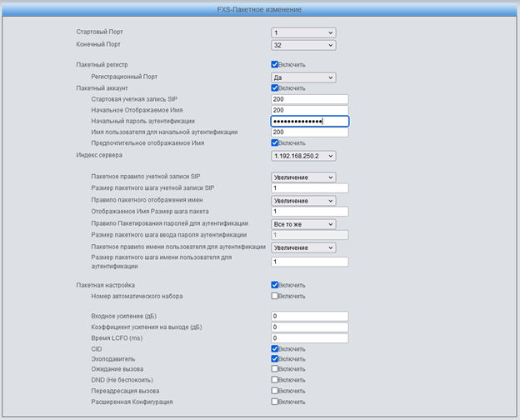This screenshot has height=420, width=520.
Task: Click the Пакетный аккаунт label
Action: (x=102, y=88)
